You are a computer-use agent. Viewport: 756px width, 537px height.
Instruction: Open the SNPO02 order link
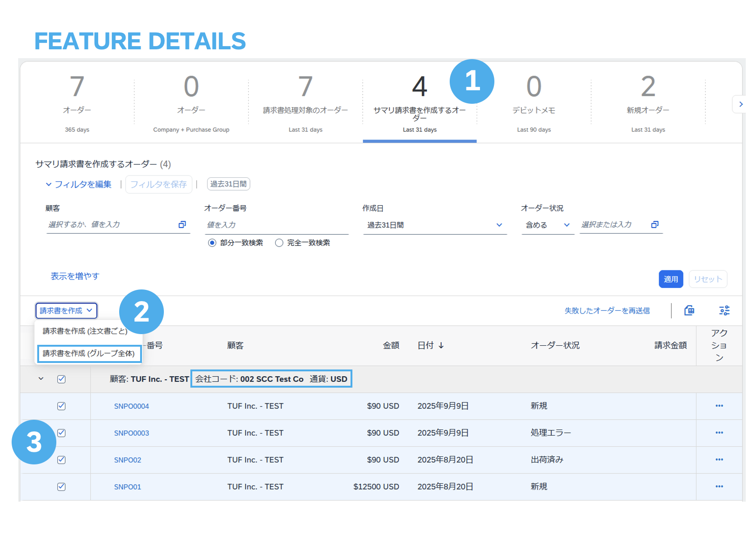(x=128, y=460)
